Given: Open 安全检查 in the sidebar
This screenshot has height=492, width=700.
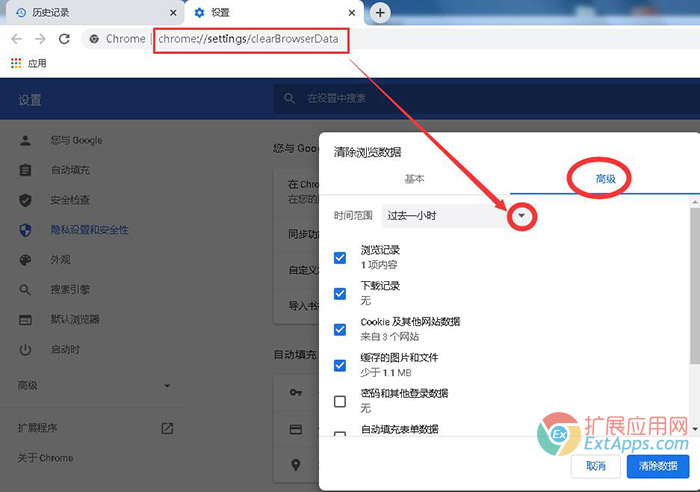Looking at the screenshot, I should tap(70, 200).
